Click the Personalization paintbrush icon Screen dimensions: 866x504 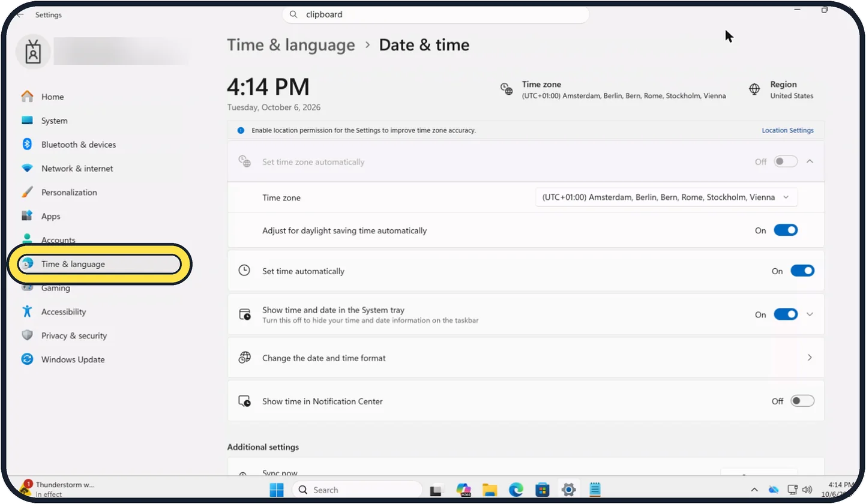pyautogui.click(x=27, y=192)
